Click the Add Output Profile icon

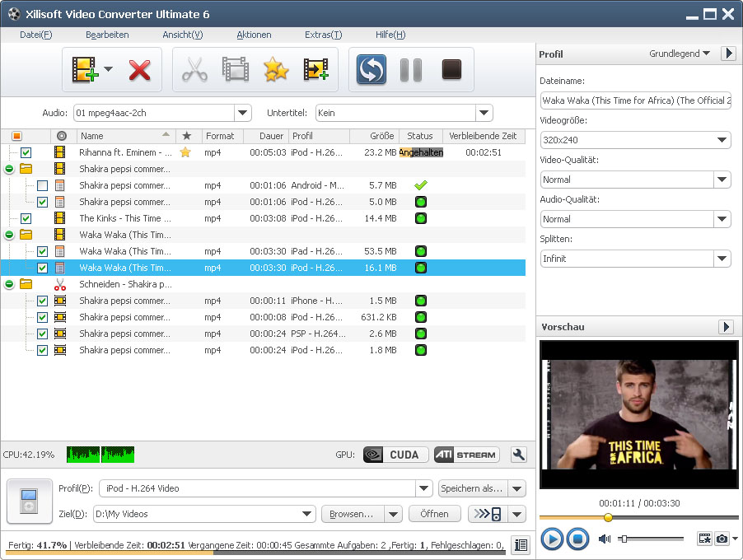[x=316, y=70]
